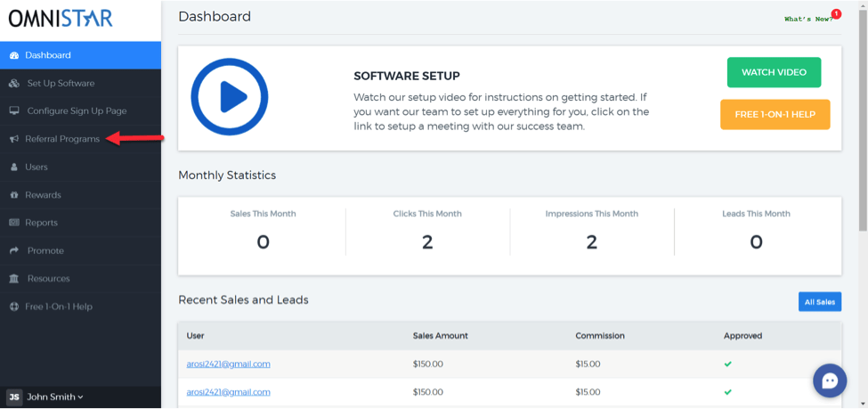Viewport: 868px width, 409px height.
Task: Click the Set Up Software cubes icon
Action: 15,84
